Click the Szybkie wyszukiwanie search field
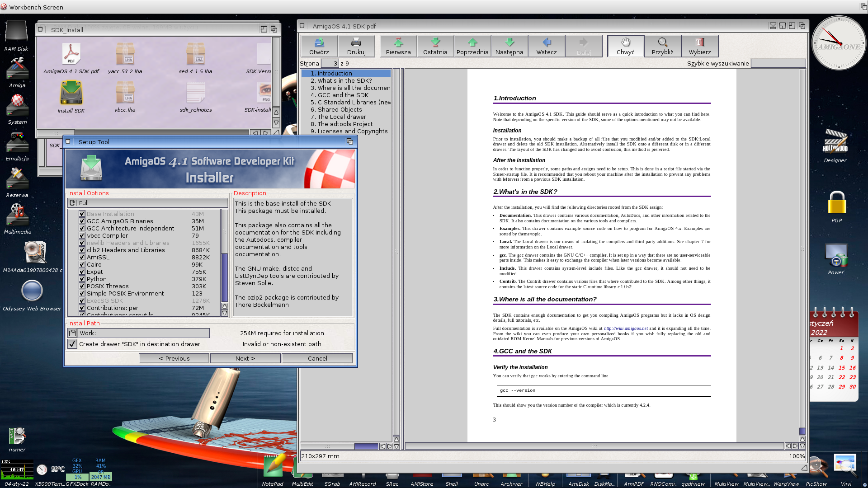The image size is (868, 488). pyautogui.click(x=778, y=63)
